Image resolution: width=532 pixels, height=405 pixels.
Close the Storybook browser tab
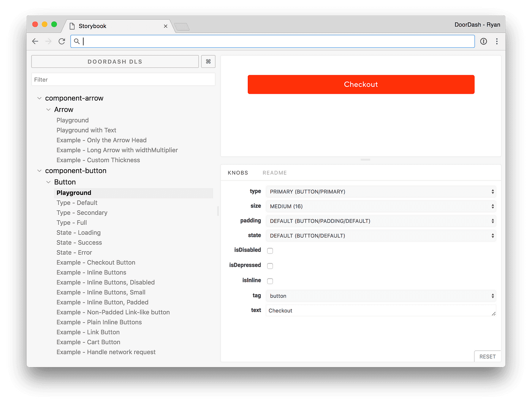tap(166, 26)
